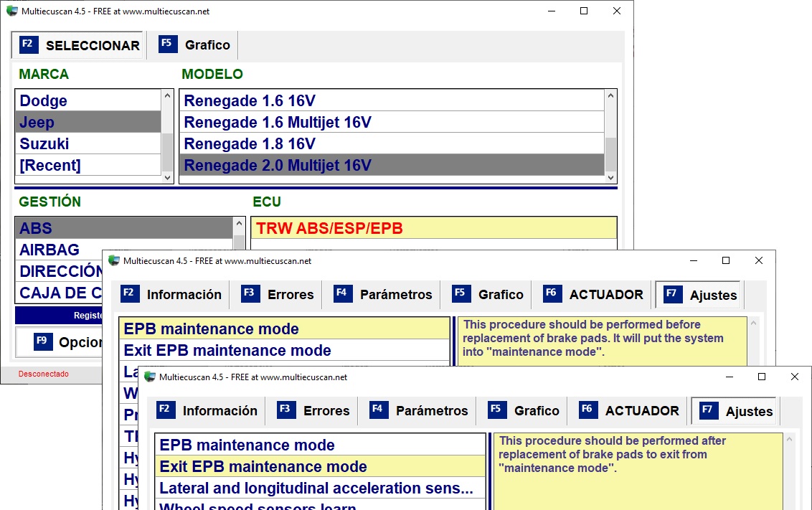The image size is (812, 510).
Task: Click the F2 key icon beside SELECCIONAR
Action: point(29,44)
